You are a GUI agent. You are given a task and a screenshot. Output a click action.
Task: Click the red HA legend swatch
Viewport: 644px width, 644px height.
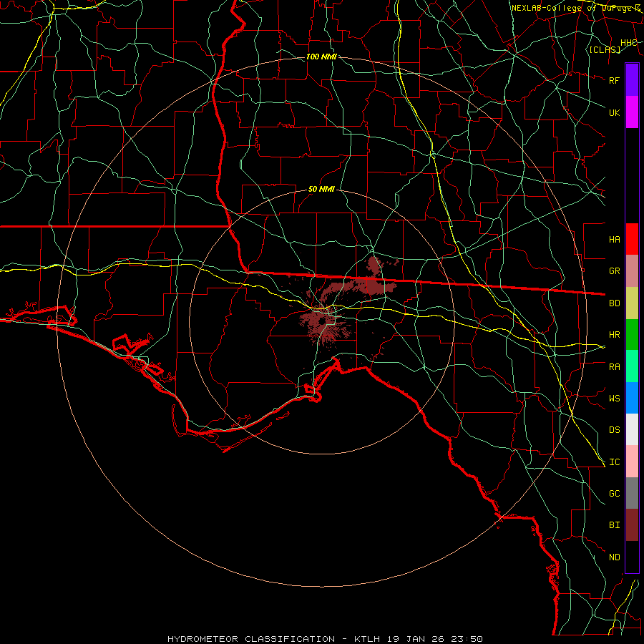click(x=632, y=239)
